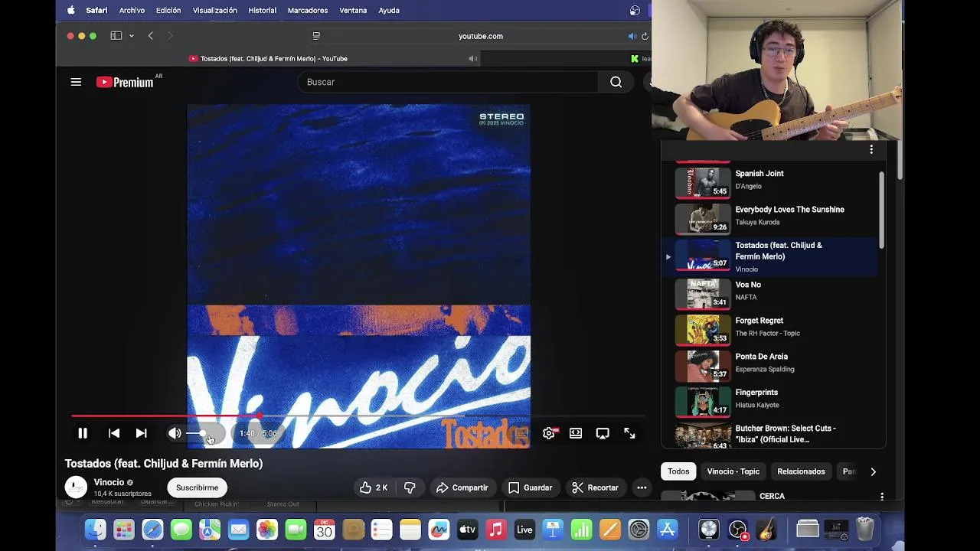Viewport: 980px width, 551px height.
Task: Open Apple TV from the Dock
Action: (x=467, y=530)
